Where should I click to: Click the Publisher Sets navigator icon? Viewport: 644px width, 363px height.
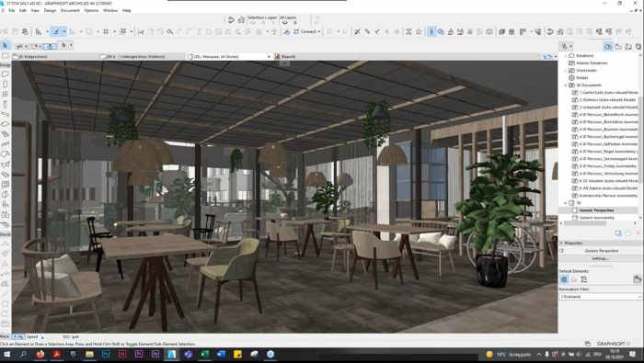pos(638,46)
